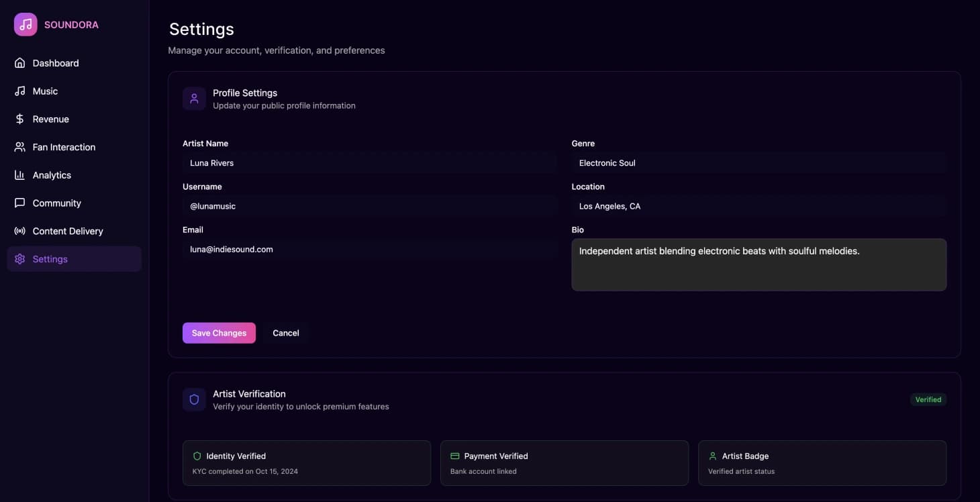This screenshot has width=980, height=502.
Task: Navigate to Fan Interaction in sidebar
Action: coord(64,147)
